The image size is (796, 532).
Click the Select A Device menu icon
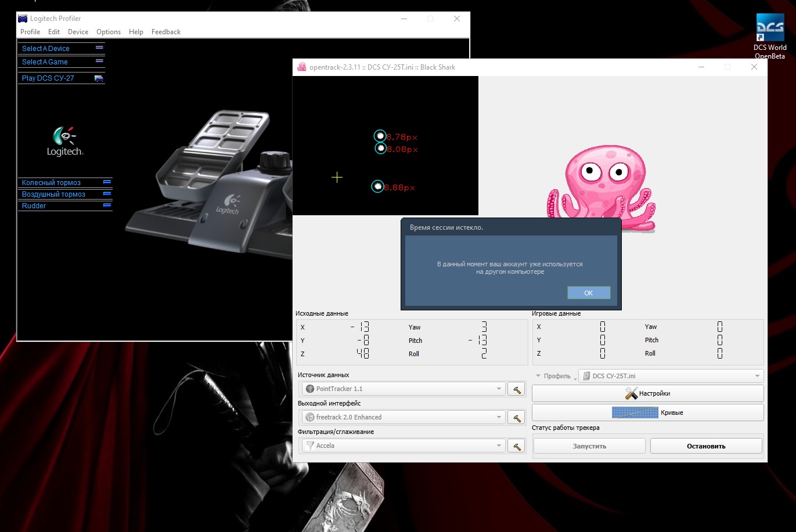(99, 48)
